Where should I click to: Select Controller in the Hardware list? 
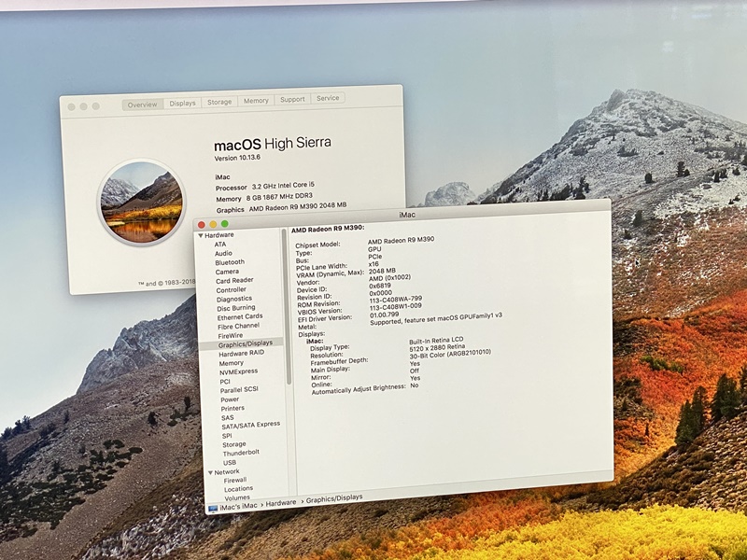[231, 289]
